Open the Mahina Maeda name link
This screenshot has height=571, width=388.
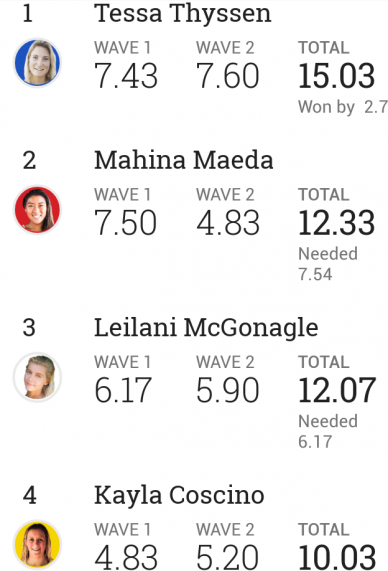click(x=184, y=160)
